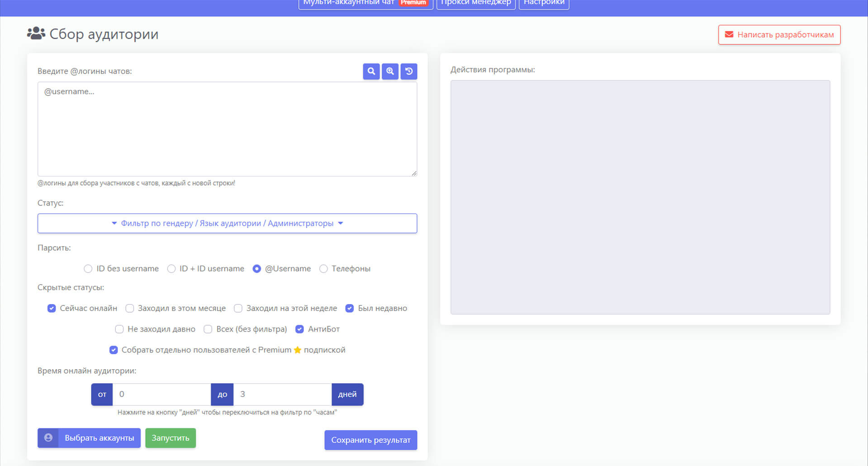Uncheck the Сейчас онлайн checkbox
This screenshot has width=868, height=466.
click(x=52, y=309)
